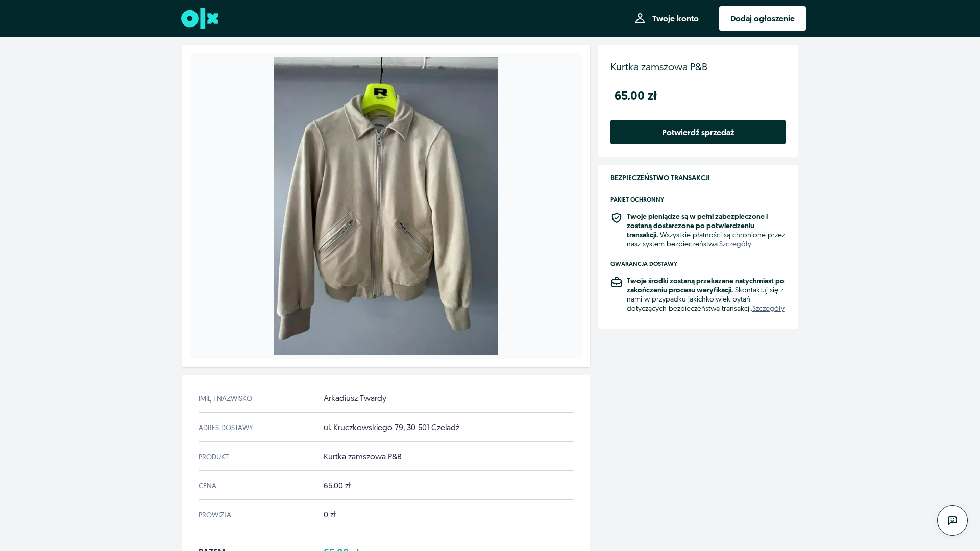
Task: Open the chat support bubble icon
Action: click(952, 520)
